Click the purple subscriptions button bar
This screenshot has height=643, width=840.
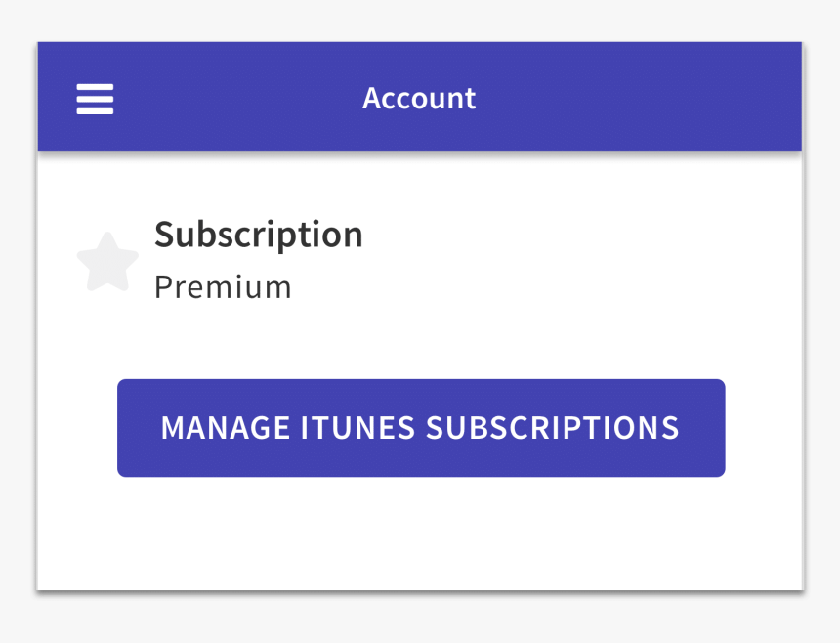(x=420, y=428)
